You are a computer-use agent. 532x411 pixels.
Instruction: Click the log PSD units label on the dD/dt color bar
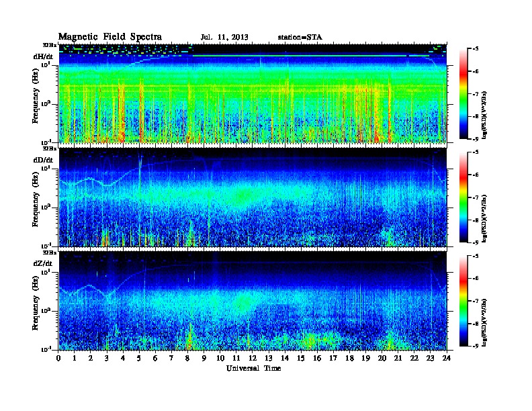coord(485,218)
